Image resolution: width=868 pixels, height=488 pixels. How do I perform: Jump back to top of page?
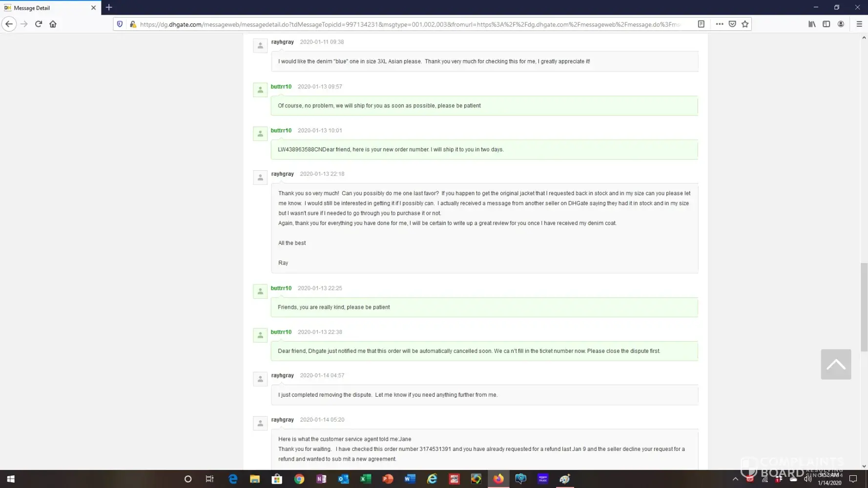tap(836, 364)
